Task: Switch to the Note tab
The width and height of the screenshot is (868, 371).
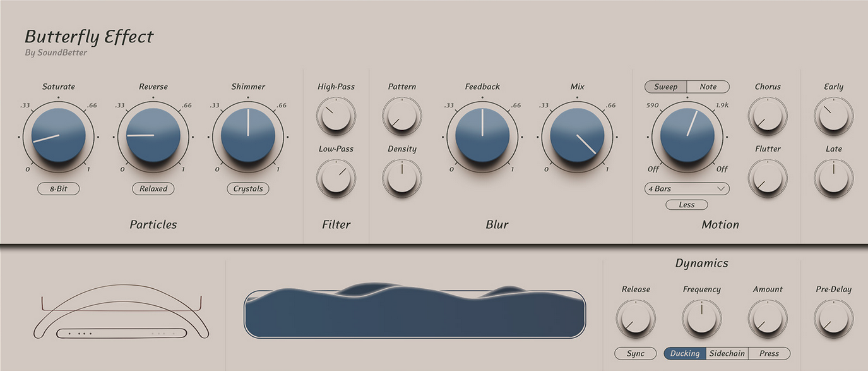Action: coord(708,87)
